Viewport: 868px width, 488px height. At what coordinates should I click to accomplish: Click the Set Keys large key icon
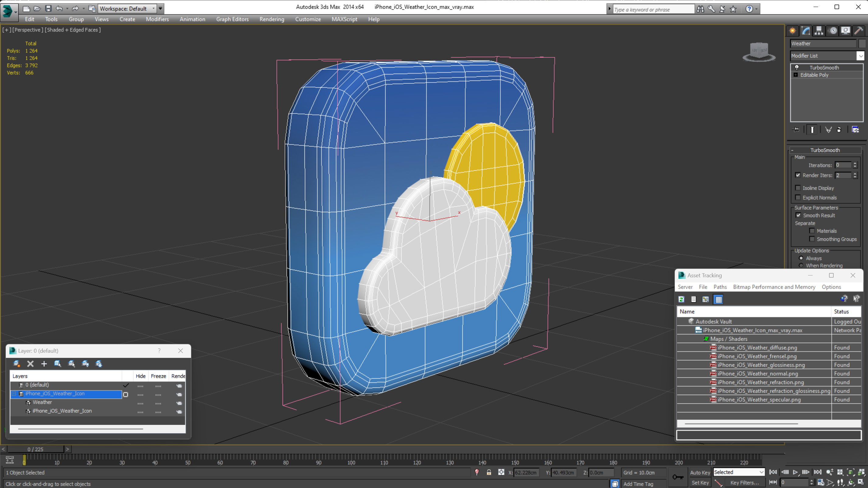coord(678,477)
